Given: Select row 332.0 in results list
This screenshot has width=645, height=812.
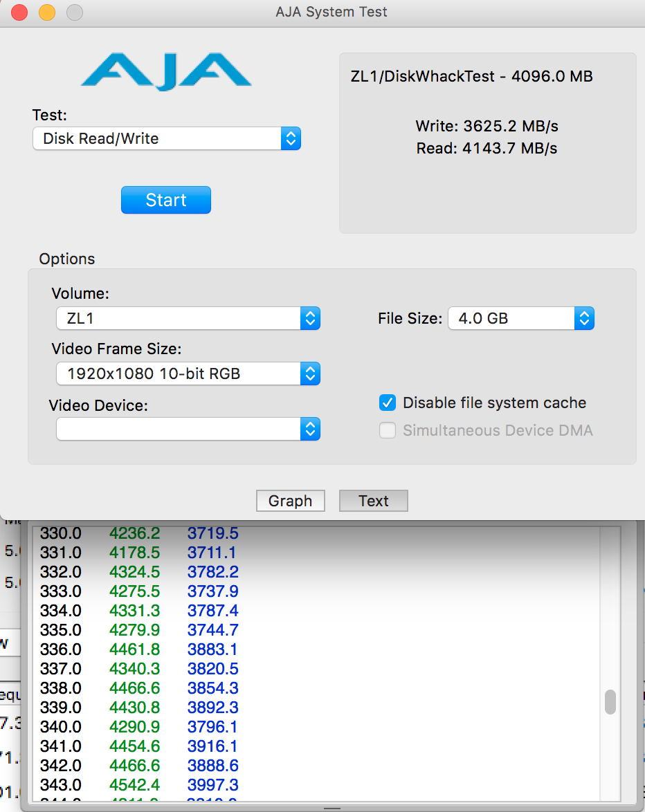Looking at the screenshot, I should [316, 572].
